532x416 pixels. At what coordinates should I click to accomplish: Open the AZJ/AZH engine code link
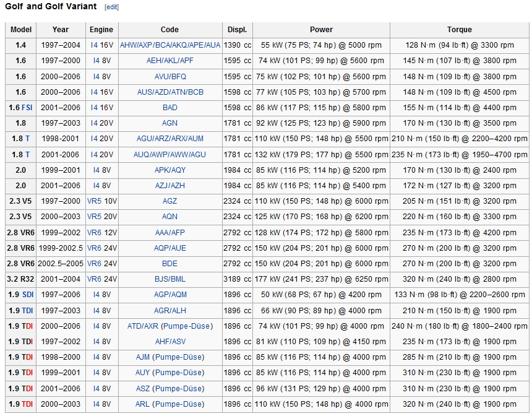[170, 186]
